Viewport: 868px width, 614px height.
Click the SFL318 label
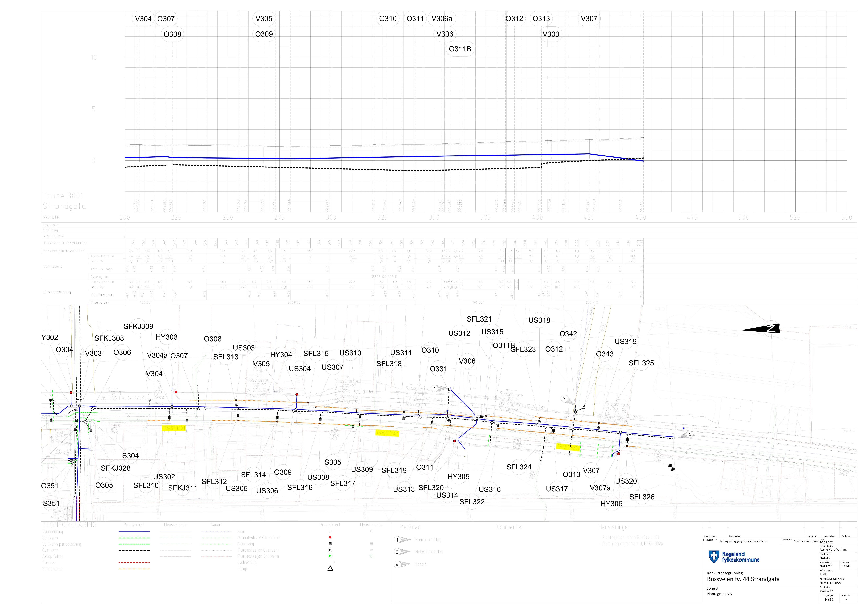[x=389, y=364]
